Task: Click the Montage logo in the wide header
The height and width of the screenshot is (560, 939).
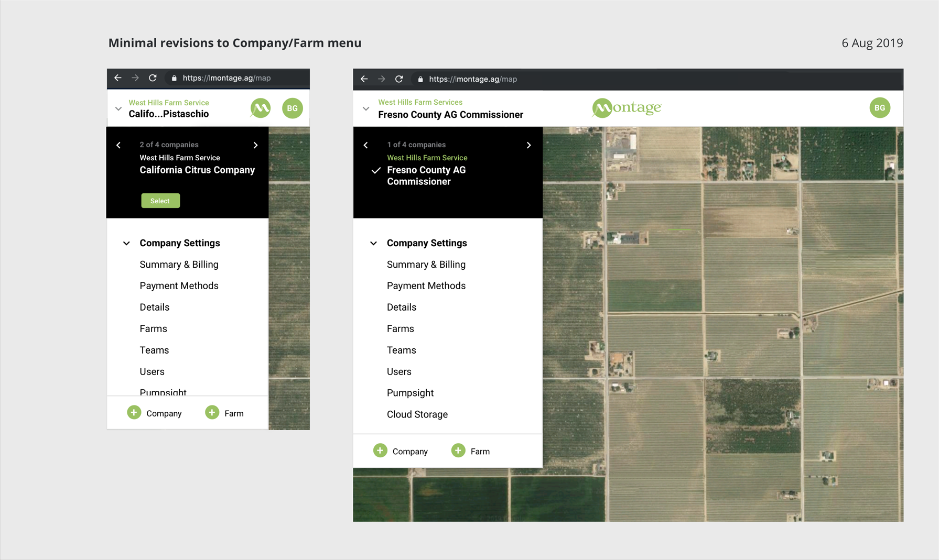Action: pos(627,108)
